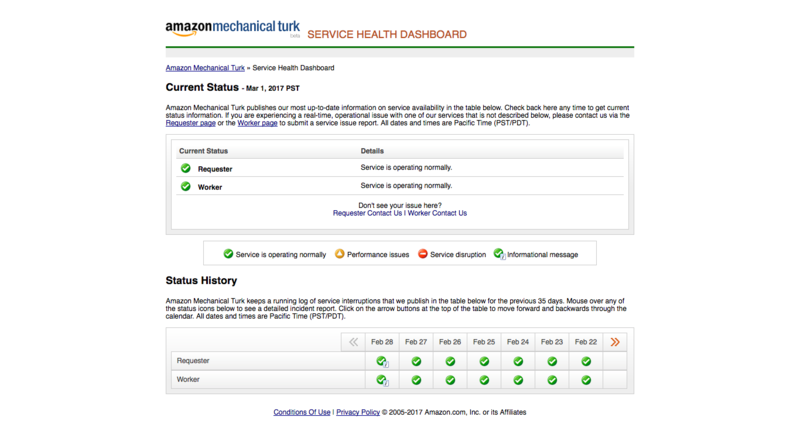The height and width of the screenshot is (441, 800).
Task: Click the Worker current status green check icon
Action: click(x=186, y=186)
